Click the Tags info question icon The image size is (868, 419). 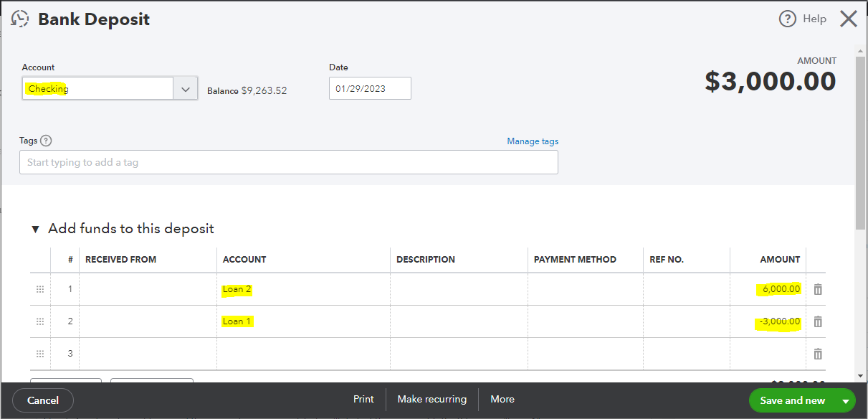47,141
